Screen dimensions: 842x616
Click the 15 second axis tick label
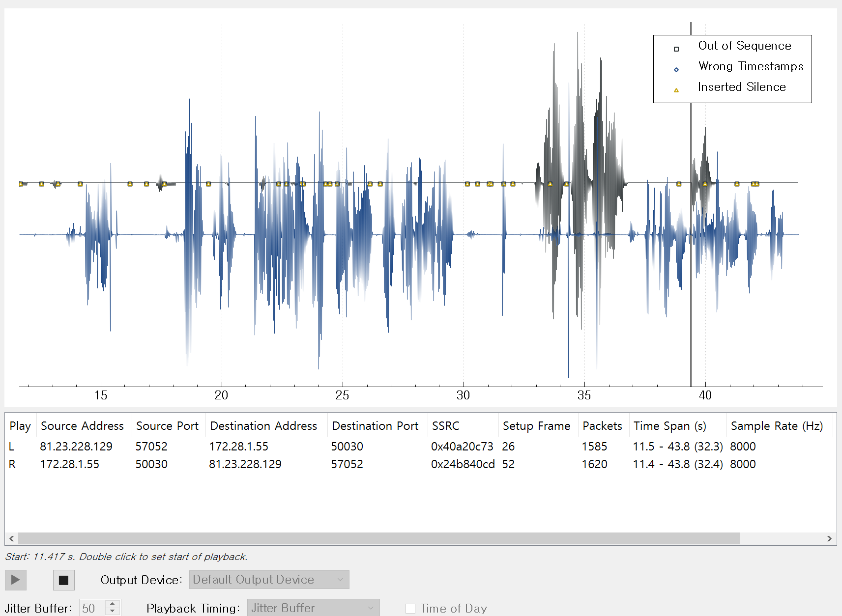[x=101, y=395]
